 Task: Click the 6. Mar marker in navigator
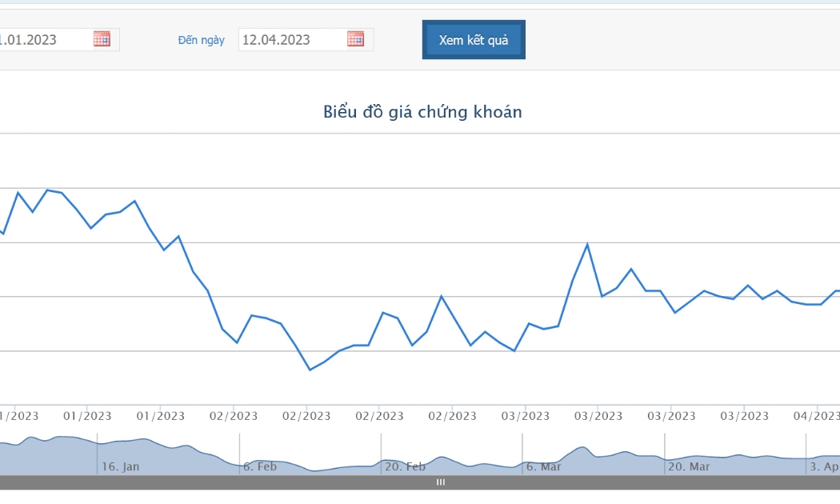[x=543, y=466]
